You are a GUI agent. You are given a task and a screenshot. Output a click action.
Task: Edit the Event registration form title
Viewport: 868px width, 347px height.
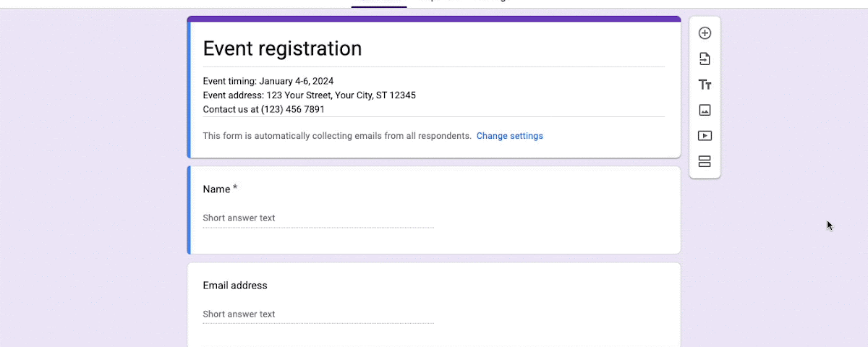[x=282, y=48]
